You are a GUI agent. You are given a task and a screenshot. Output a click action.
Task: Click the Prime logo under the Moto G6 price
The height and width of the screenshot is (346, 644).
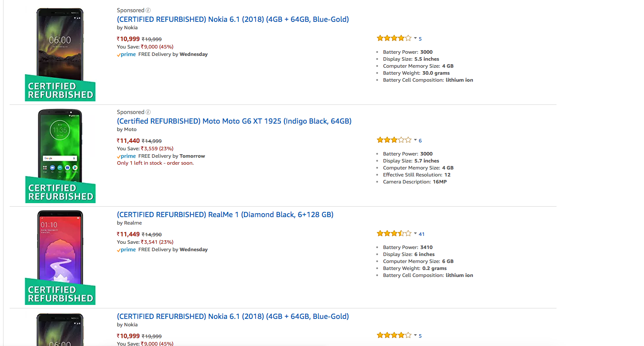pos(126,156)
